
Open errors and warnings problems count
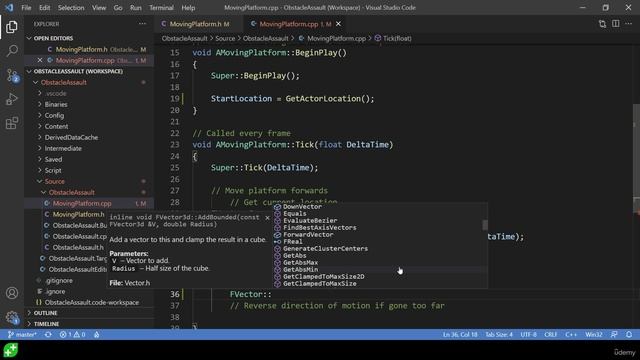click(x=72, y=334)
